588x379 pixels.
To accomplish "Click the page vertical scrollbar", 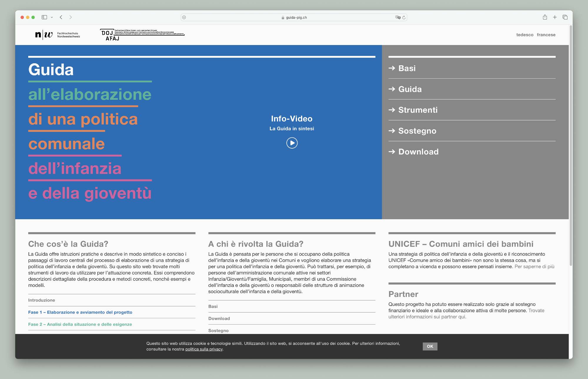I will tap(571, 146).
